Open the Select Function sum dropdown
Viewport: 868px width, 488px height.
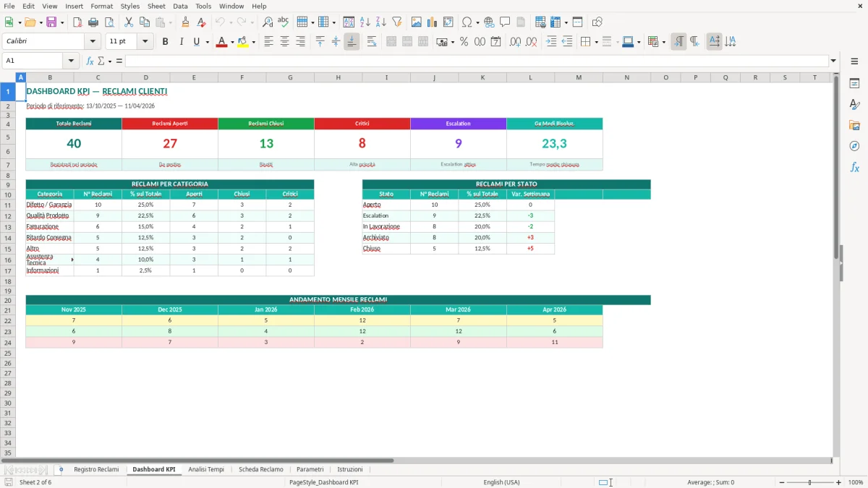coord(109,61)
